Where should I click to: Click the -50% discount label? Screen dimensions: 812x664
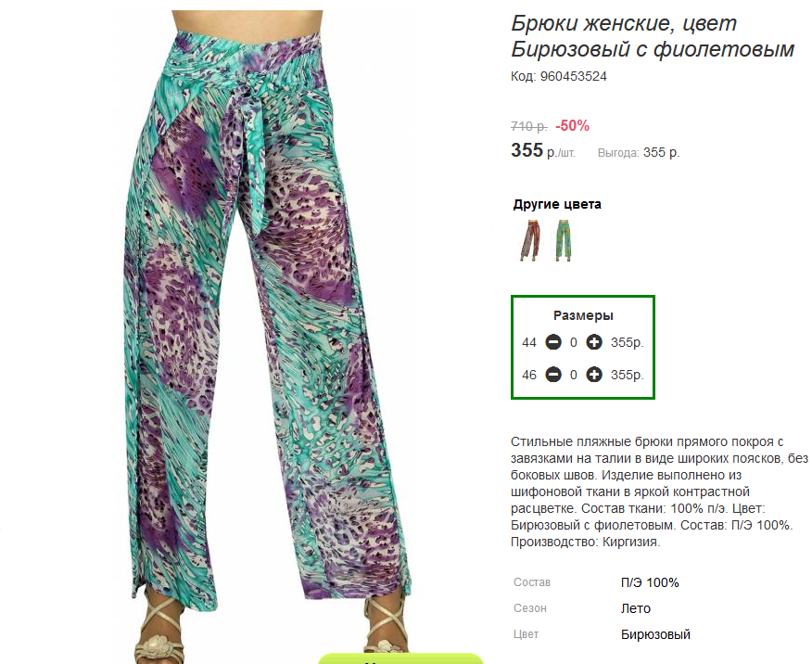tap(572, 125)
